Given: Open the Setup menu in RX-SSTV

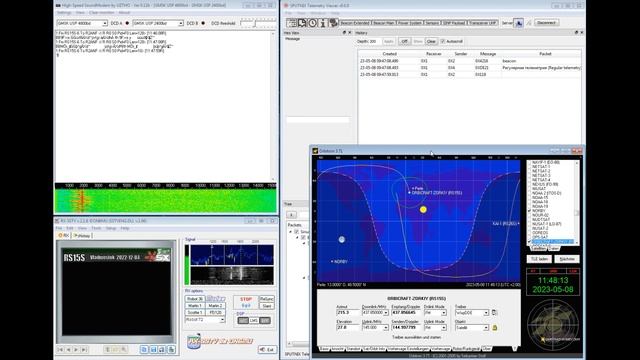Looking at the screenshot, I should [111, 228].
